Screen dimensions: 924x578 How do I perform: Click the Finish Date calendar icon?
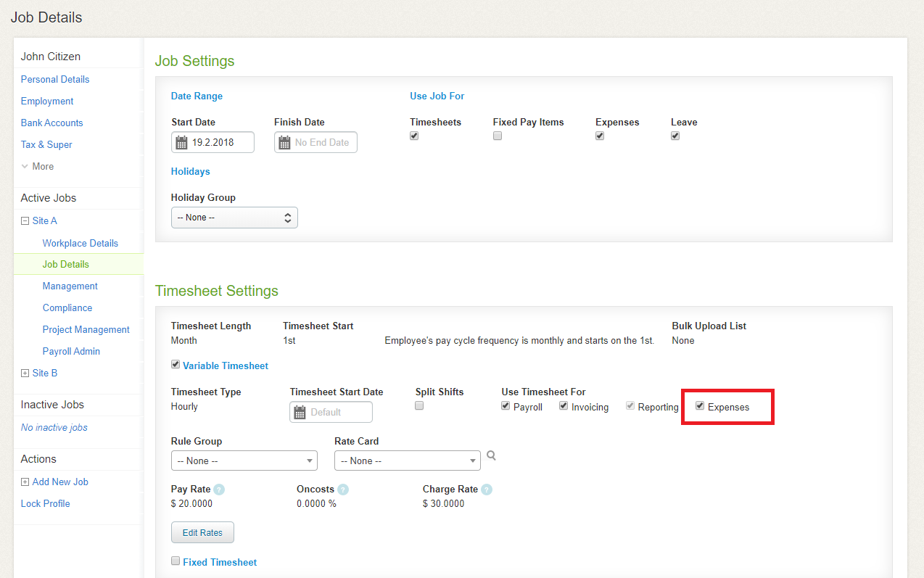[284, 143]
